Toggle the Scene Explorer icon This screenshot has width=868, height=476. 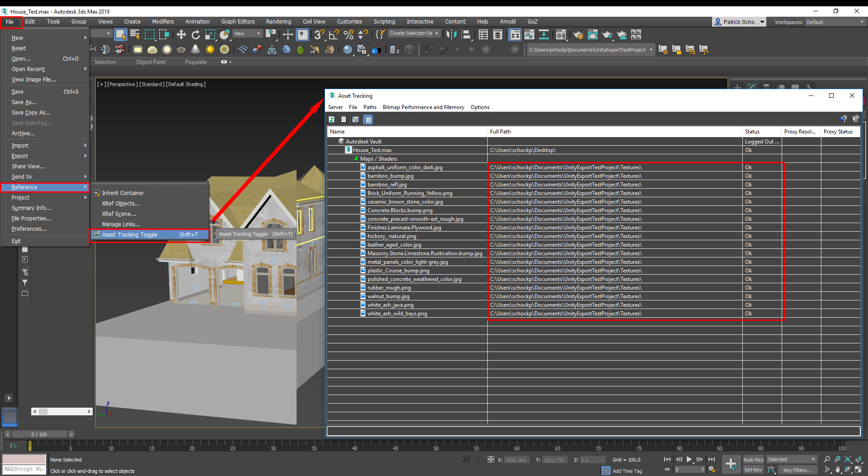point(483,34)
